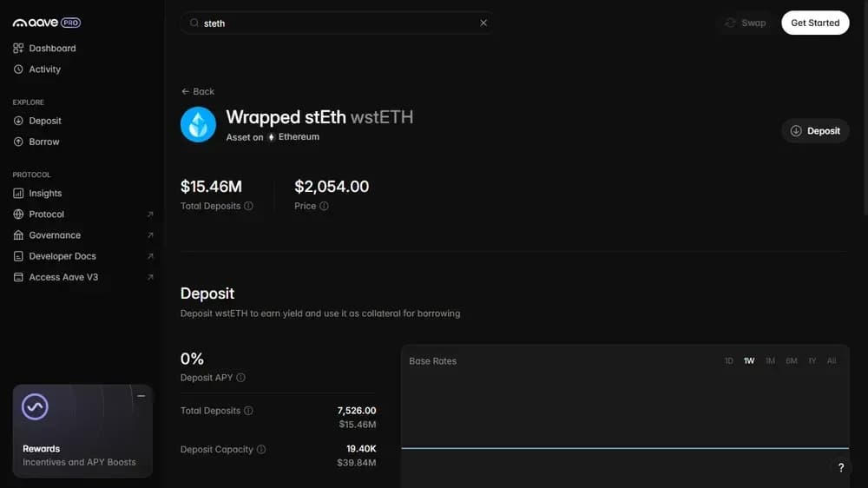Viewport: 868px width, 488px height.
Task: Click the Base Rates chart title
Action: coord(433,361)
